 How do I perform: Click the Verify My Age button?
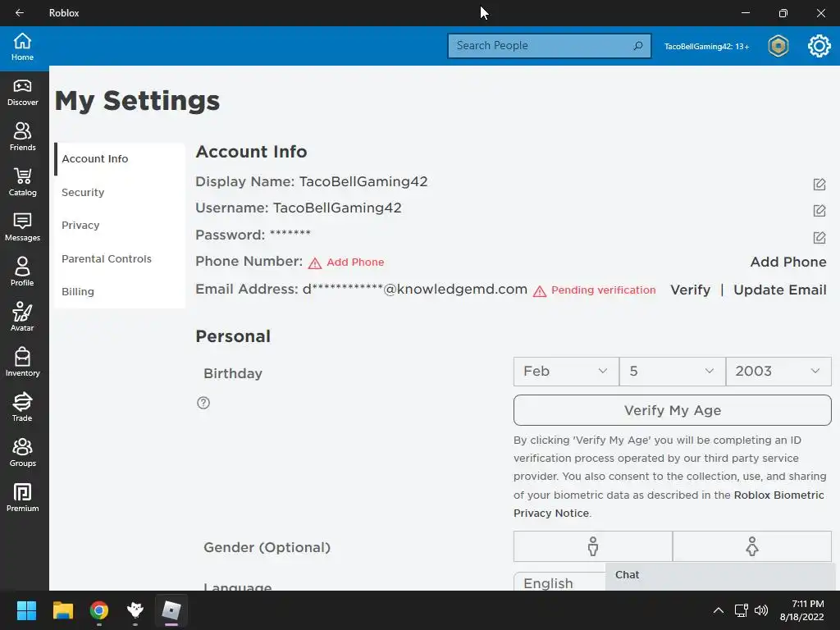coord(673,410)
